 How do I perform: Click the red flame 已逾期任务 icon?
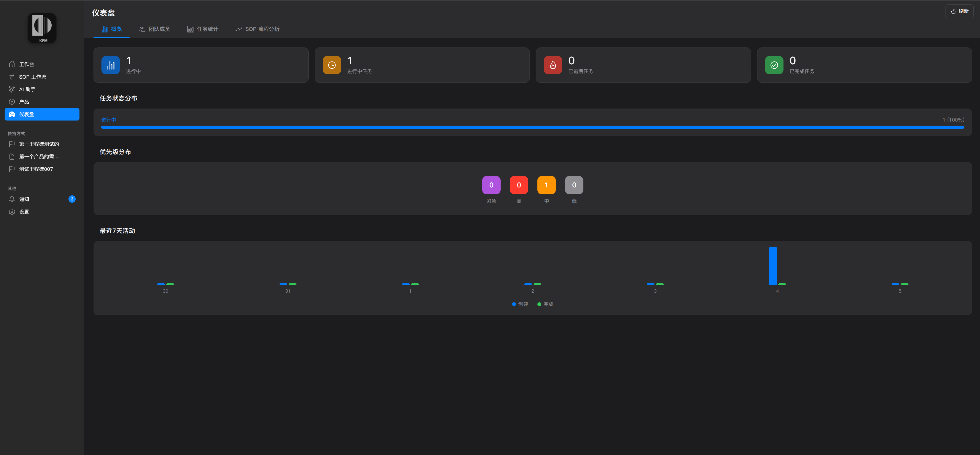[552, 65]
